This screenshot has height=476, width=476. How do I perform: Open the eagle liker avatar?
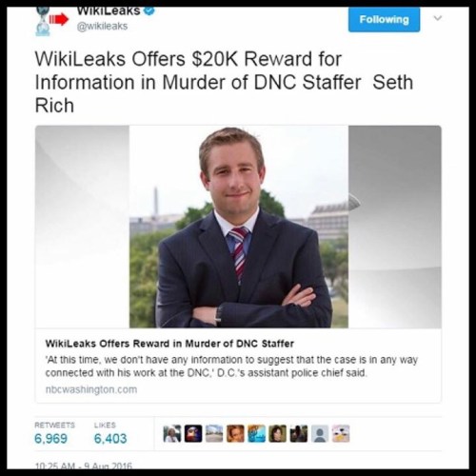[193, 433]
